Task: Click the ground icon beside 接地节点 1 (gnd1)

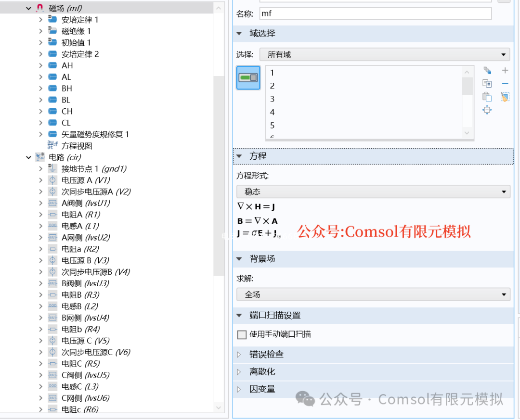Action: coord(52,168)
